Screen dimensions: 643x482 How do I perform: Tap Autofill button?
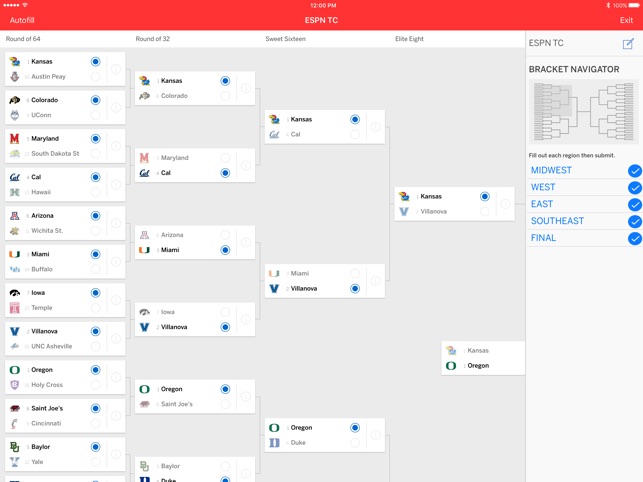(22, 20)
